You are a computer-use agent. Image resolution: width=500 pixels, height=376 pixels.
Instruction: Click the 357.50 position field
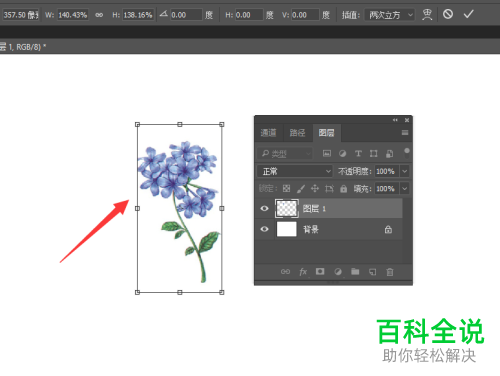pyautogui.click(x=21, y=15)
